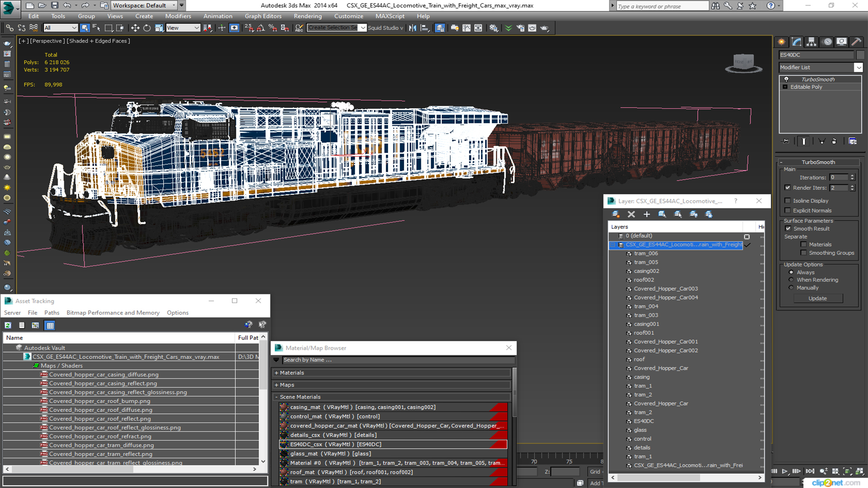Open the Modifiers menu
This screenshot has height=488, width=868.
pos(178,16)
